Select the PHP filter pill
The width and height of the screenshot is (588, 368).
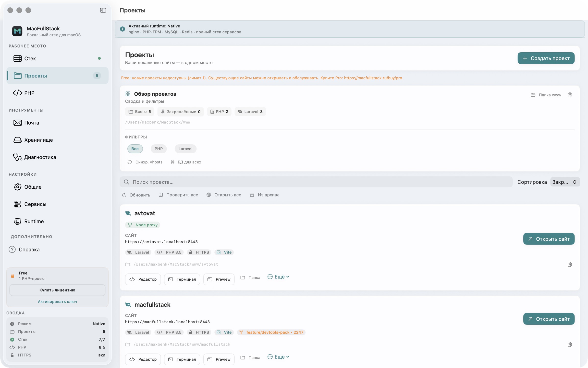(159, 149)
